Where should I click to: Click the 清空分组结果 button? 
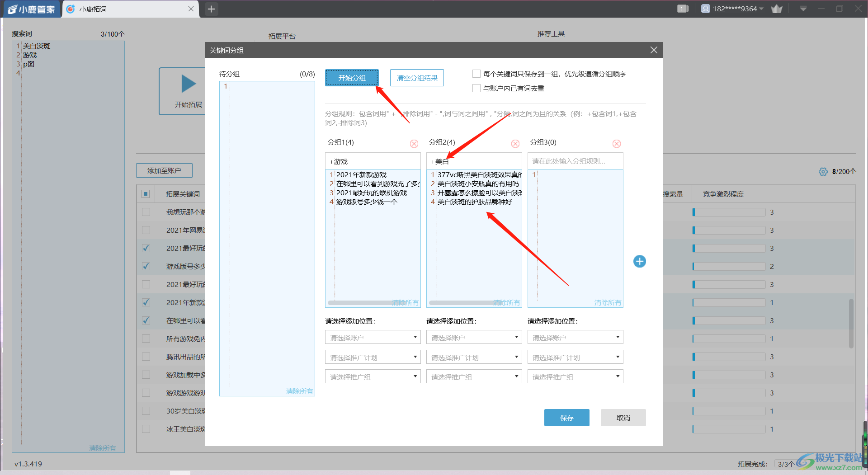[417, 78]
